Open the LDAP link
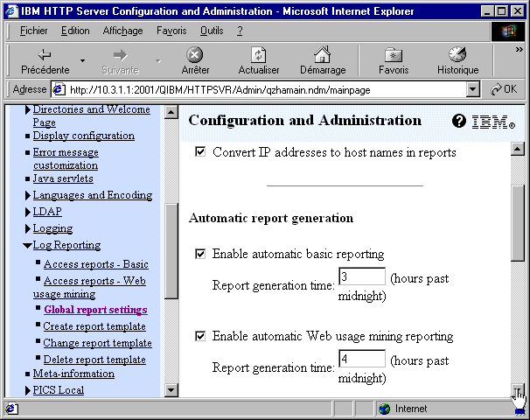530x420 pixels. tap(47, 212)
